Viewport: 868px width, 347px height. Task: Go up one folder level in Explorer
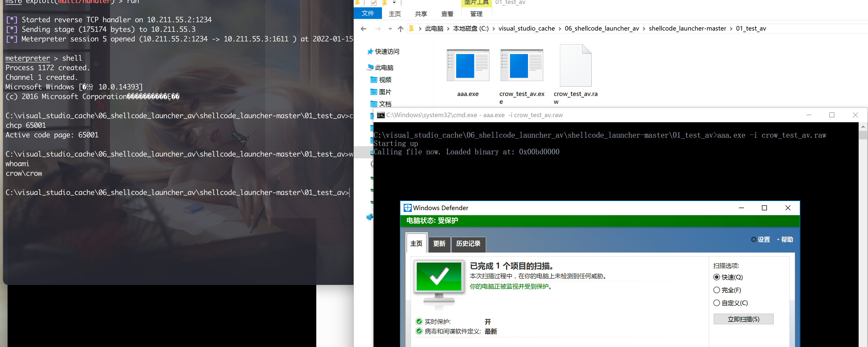[x=400, y=29]
